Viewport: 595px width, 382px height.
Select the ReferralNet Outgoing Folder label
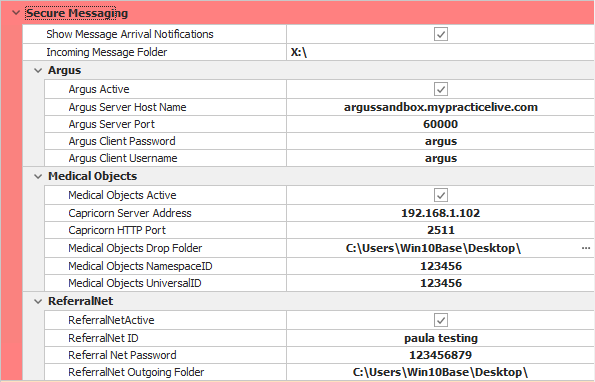coord(136,372)
